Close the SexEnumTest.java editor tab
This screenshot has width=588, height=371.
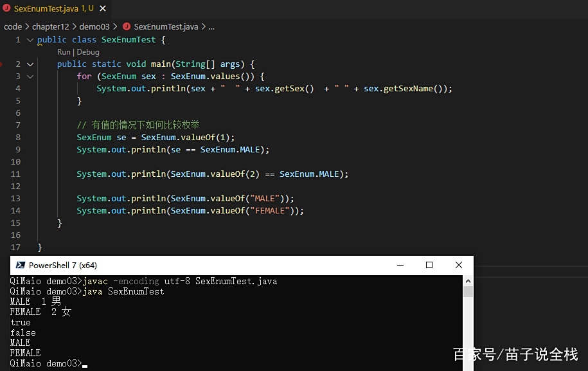[x=103, y=8]
